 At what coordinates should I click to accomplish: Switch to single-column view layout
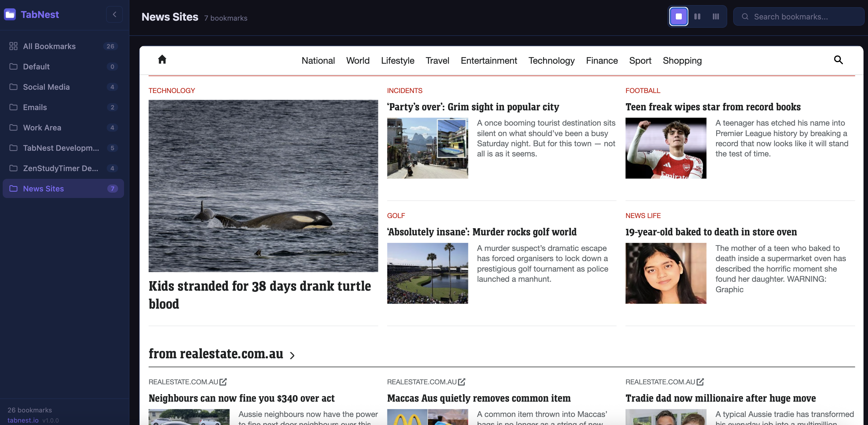pos(678,16)
